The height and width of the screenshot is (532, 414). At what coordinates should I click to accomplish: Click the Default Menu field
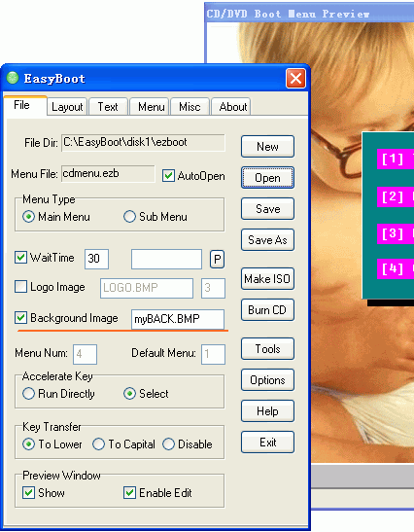click(x=213, y=355)
